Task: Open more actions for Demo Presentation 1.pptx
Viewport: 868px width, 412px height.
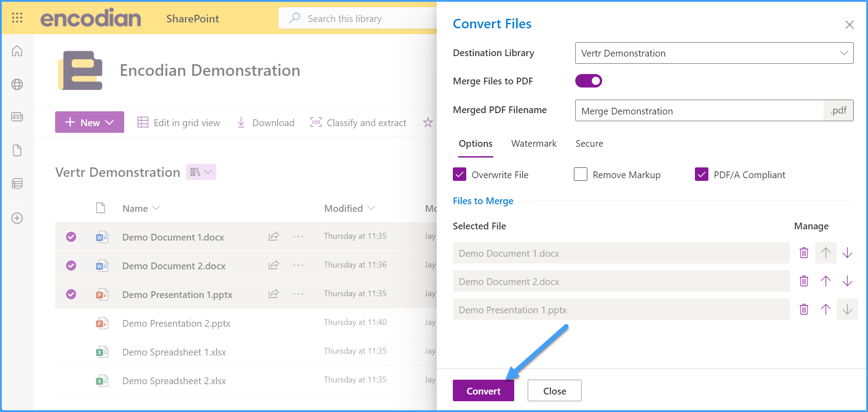Action: [x=299, y=294]
